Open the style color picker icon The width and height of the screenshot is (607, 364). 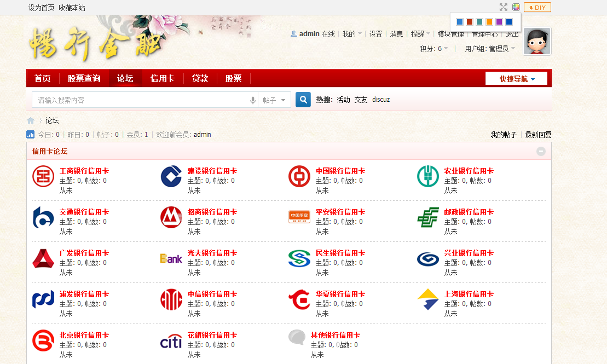516,7
